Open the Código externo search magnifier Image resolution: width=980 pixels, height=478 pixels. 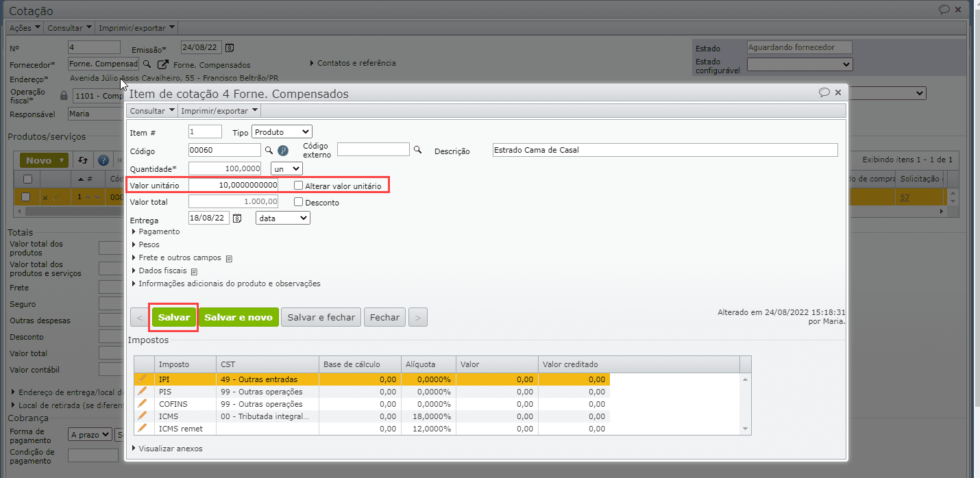coord(417,149)
